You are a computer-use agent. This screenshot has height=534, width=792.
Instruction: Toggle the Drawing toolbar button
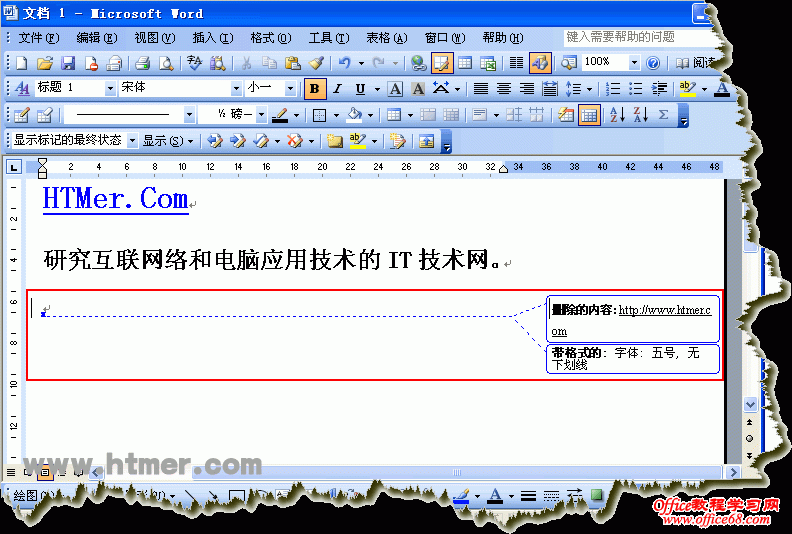[x=539, y=63]
